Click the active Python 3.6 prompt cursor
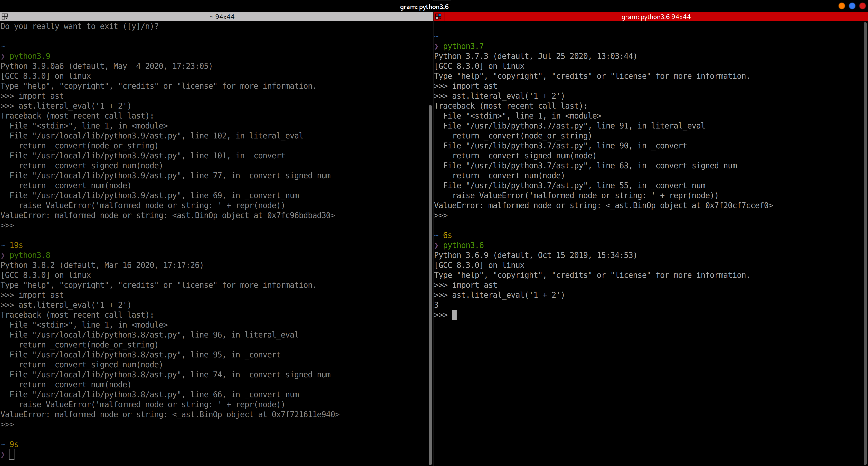This screenshot has height=466, width=868. click(x=454, y=315)
